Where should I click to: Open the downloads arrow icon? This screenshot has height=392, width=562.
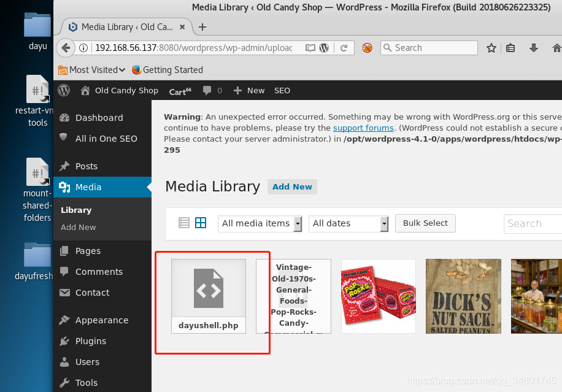coord(534,48)
